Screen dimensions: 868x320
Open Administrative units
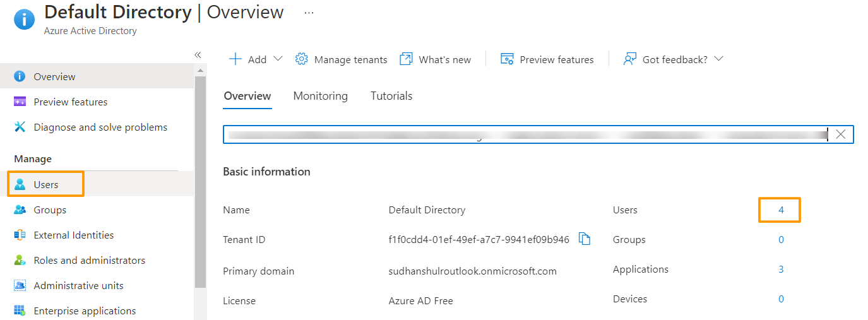click(97, 285)
